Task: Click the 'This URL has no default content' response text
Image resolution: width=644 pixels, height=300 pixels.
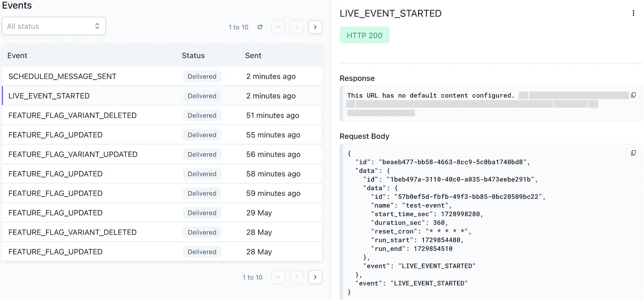Action: point(431,95)
